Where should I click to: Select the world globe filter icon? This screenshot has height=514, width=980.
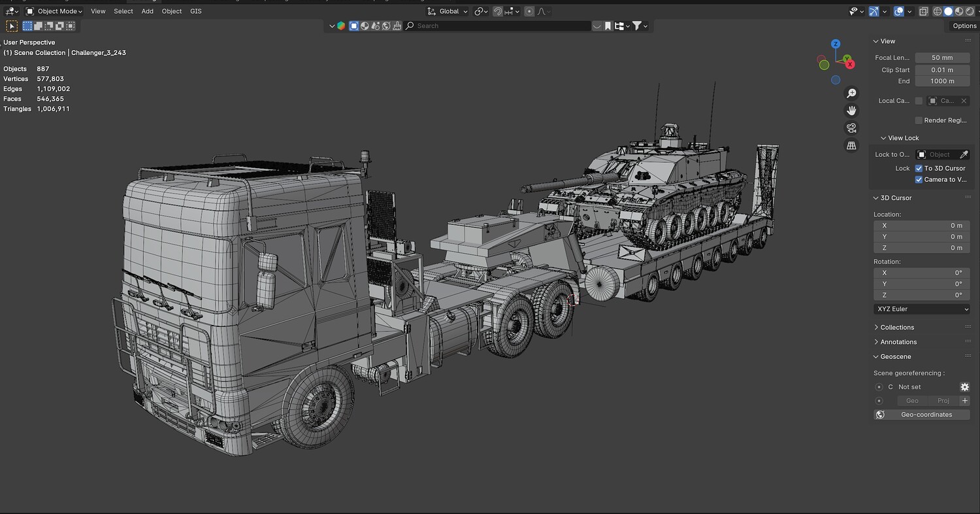pyautogui.click(x=386, y=26)
